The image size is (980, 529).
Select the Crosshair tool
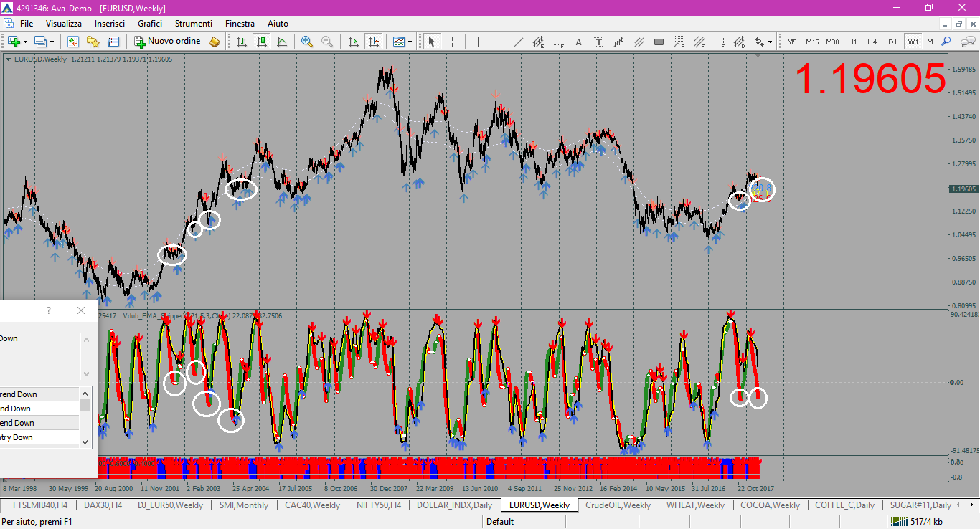(452, 42)
